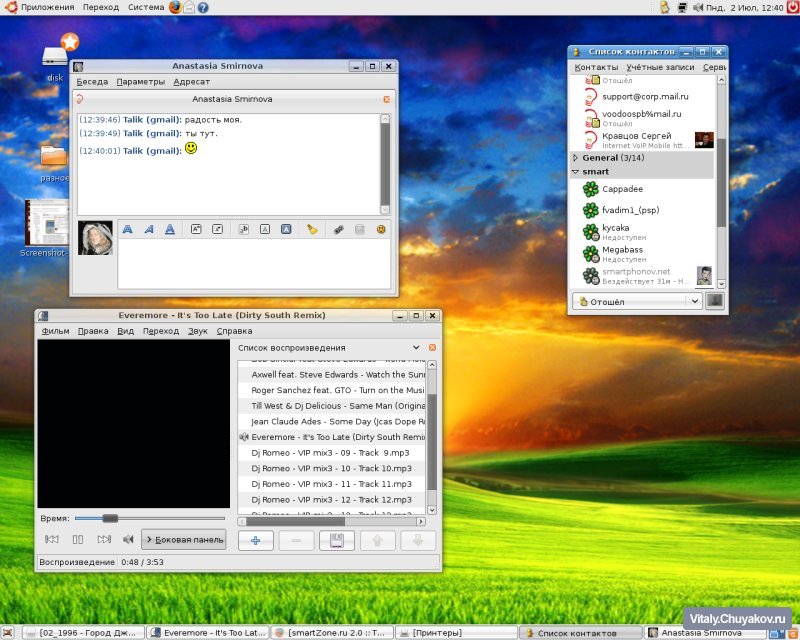Close the Anastasia Smirnova conversation tab

(387, 100)
